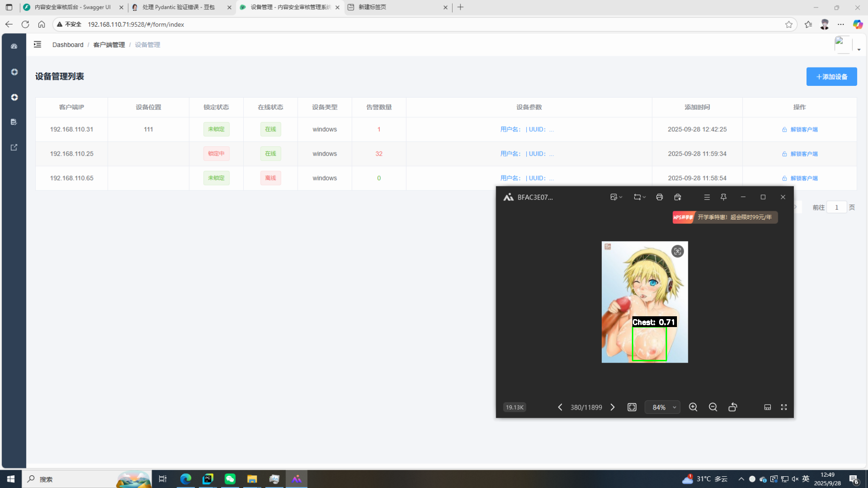Open the viewer's hamburger menu icon
Screen dimensions: 868x488
(707, 197)
